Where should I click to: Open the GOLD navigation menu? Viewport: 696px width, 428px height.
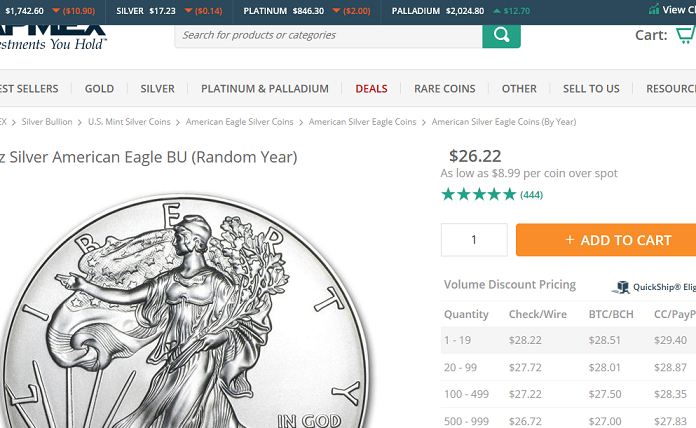click(99, 89)
